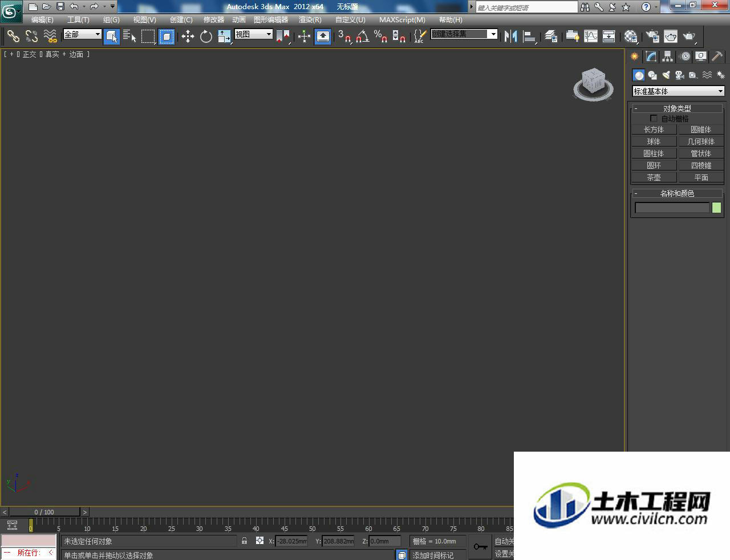Screen dimensions: 730x560
Task: Toggle keyboard shortcut override
Action: tap(323, 36)
